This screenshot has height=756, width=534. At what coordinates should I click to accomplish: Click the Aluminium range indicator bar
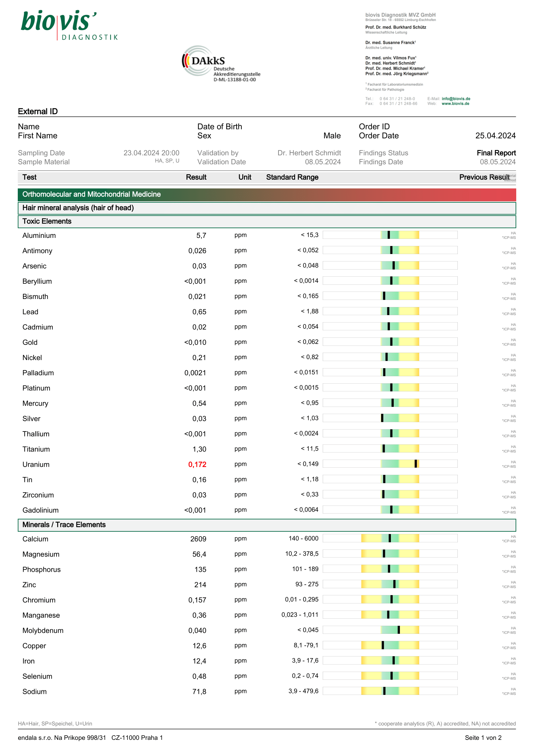[390, 235]
